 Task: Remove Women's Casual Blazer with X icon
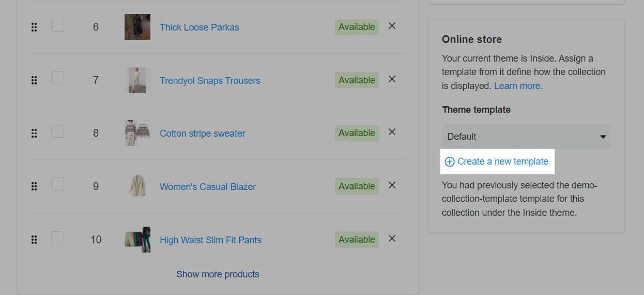[392, 185]
